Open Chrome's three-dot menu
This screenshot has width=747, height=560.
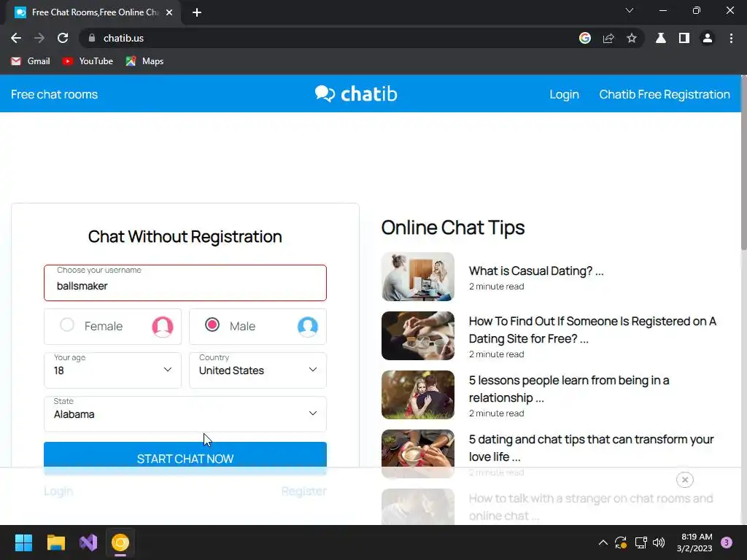[731, 38]
